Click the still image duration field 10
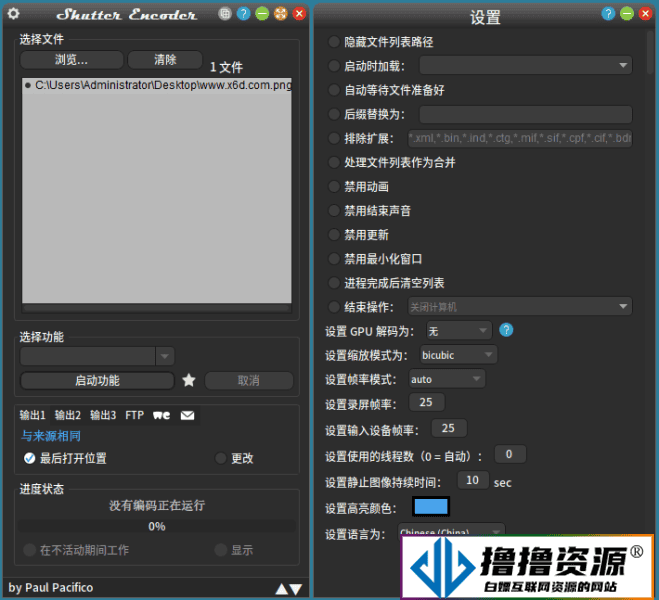Image resolution: width=659 pixels, height=600 pixels. click(473, 480)
